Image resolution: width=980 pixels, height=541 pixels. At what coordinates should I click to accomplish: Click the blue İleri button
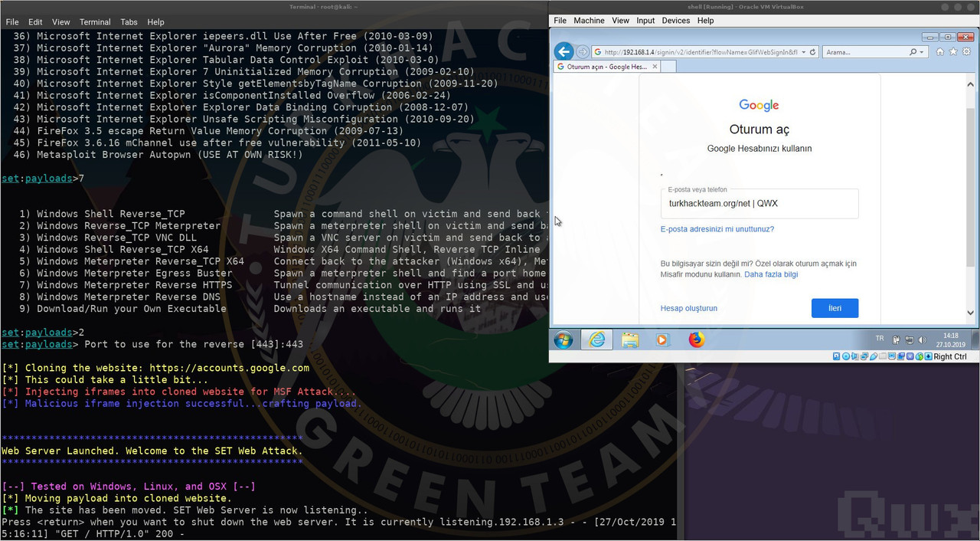[x=835, y=308]
